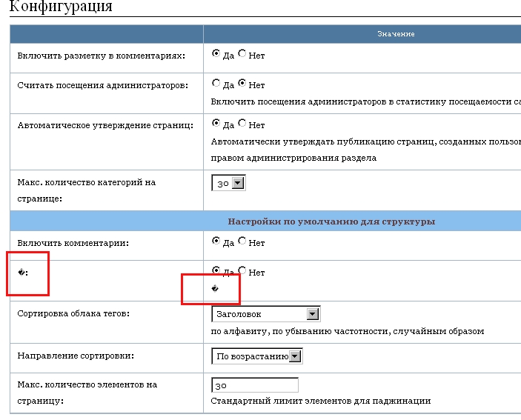Select Нет for Включить комментарии

(x=242, y=241)
